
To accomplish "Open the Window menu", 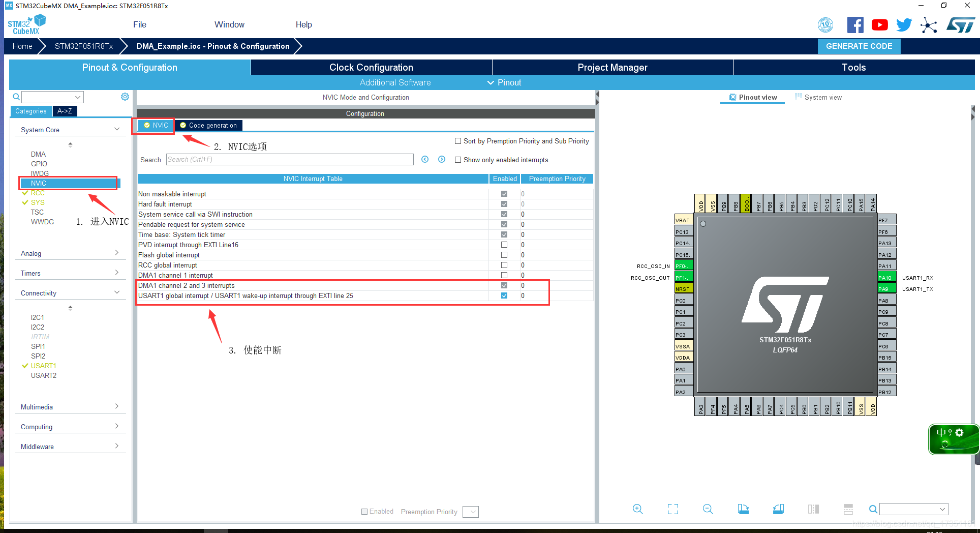I will point(229,24).
